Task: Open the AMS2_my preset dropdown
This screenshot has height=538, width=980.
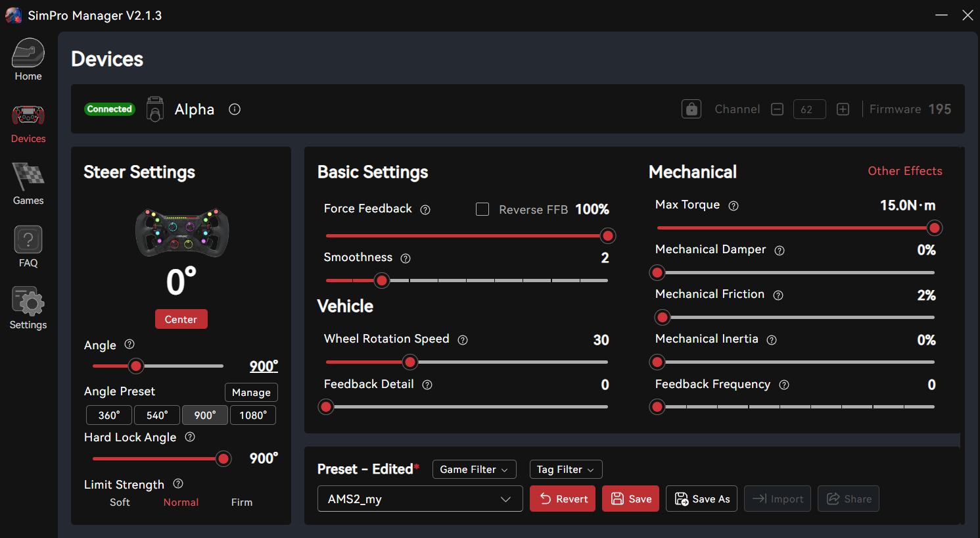Action: (419, 499)
